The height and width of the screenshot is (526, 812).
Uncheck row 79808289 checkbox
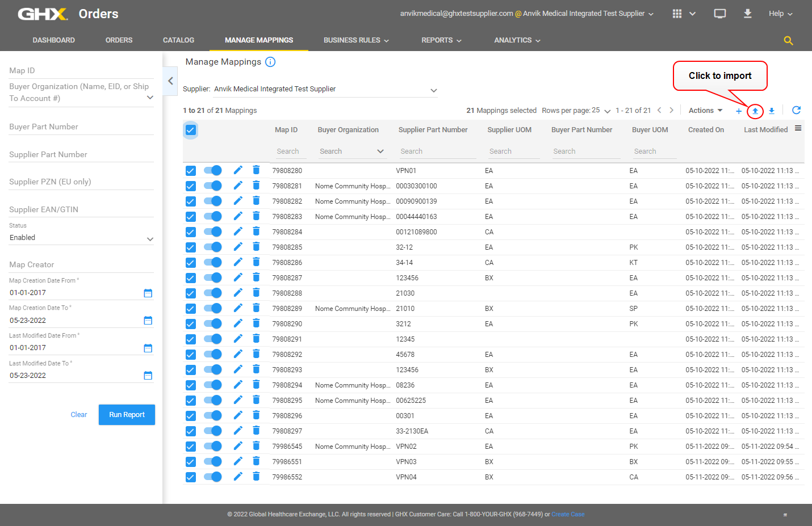[191, 309]
